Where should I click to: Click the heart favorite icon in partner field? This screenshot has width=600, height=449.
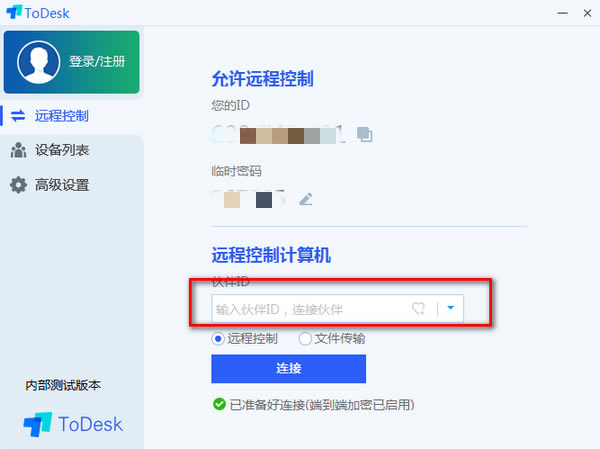[x=418, y=308]
